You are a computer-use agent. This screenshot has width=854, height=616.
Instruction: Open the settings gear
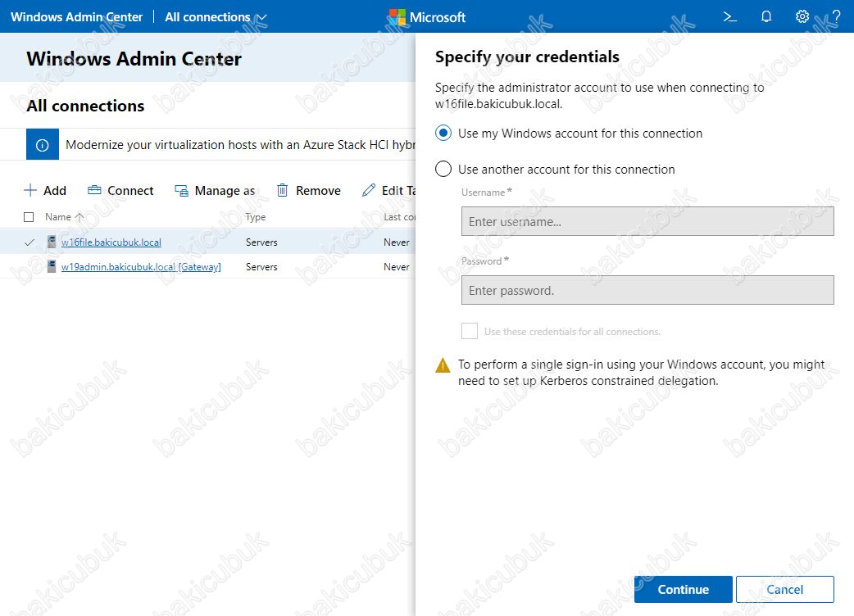[802, 17]
